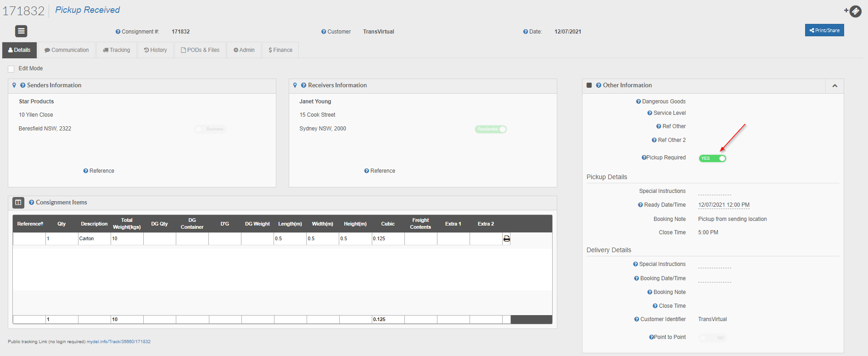Toggle the receiver Residential switch

[x=491, y=129]
